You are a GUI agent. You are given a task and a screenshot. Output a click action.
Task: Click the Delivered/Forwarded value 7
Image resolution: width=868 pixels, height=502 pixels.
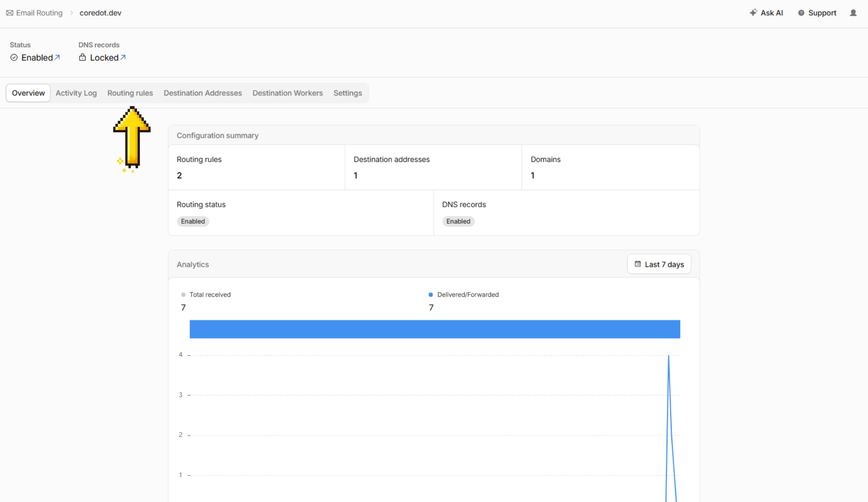click(x=431, y=308)
